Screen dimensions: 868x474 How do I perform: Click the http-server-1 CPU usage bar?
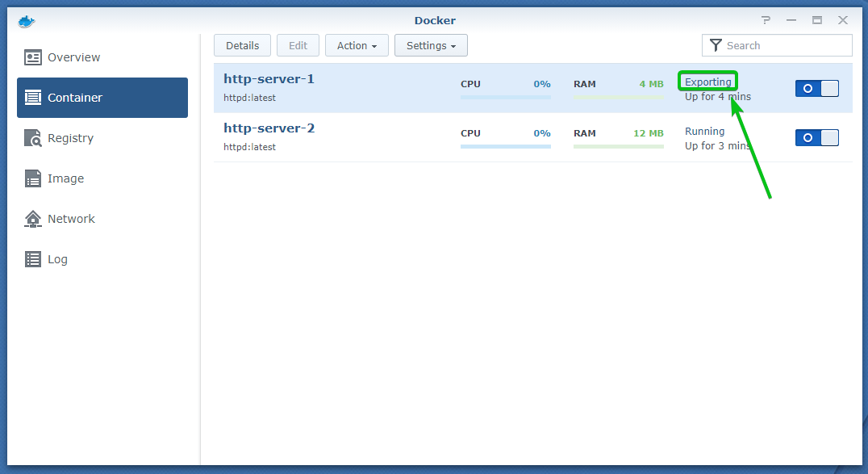pos(505,97)
